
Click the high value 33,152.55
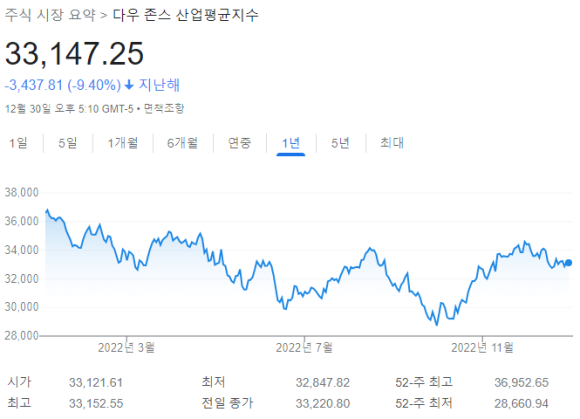(x=96, y=403)
